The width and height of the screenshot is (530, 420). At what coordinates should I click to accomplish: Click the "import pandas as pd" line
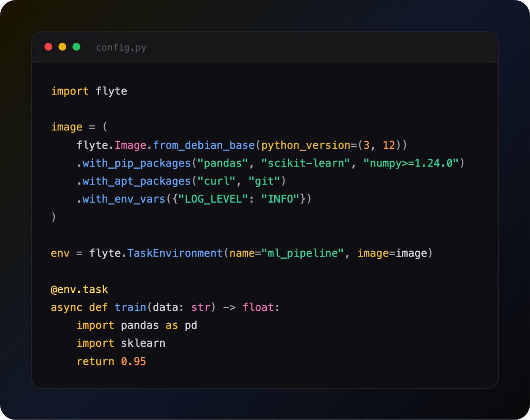point(137,325)
